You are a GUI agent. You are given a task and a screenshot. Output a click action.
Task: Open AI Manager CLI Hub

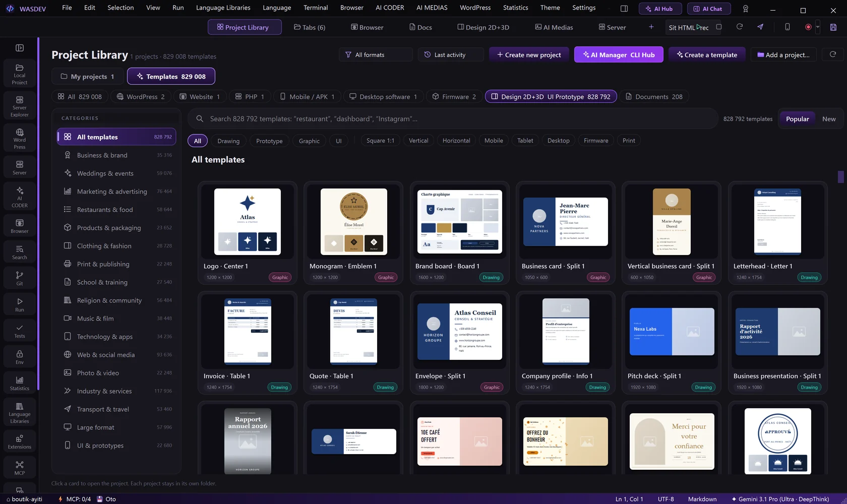click(x=619, y=54)
